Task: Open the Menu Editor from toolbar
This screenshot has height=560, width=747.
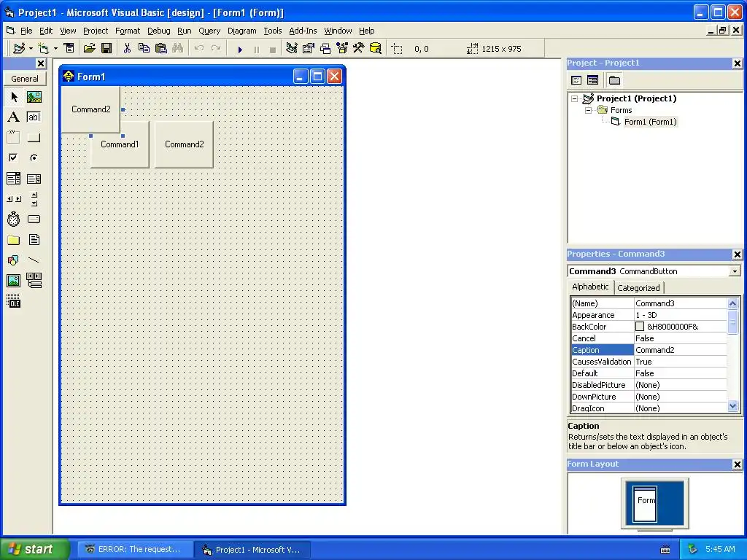Action: (69, 49)
